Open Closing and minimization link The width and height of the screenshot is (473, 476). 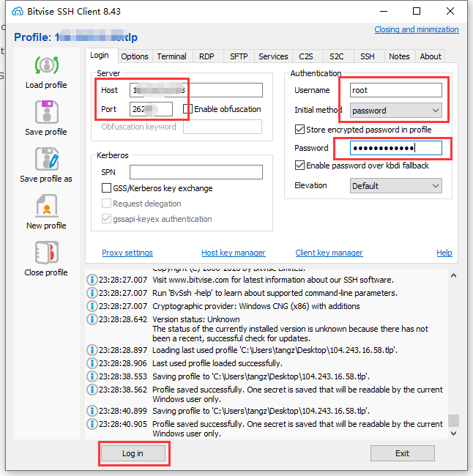pyautogui.click(x=417, y=29)
